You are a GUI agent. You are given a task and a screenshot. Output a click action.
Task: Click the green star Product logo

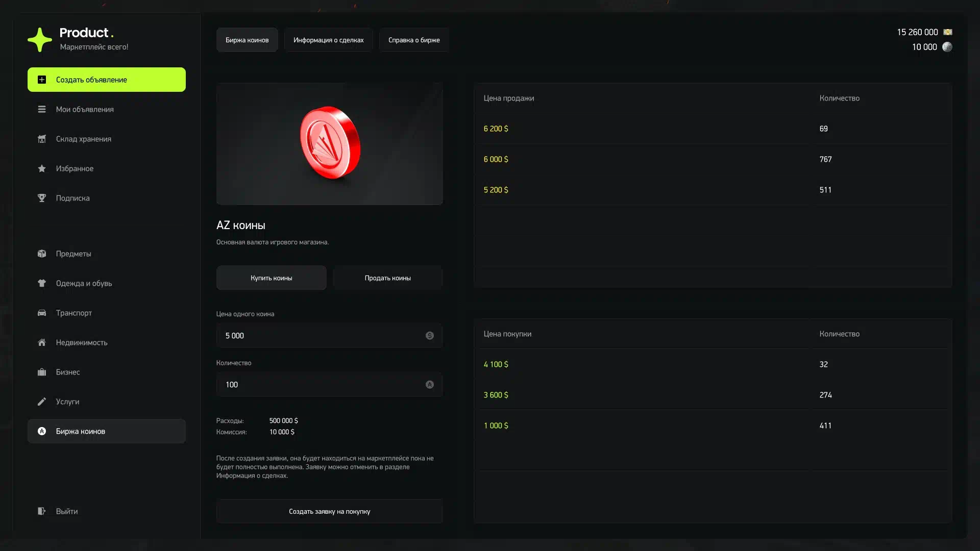click(x=40, y=40)
